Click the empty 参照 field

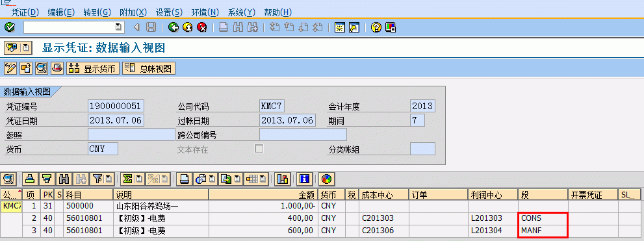click(131, 134)
